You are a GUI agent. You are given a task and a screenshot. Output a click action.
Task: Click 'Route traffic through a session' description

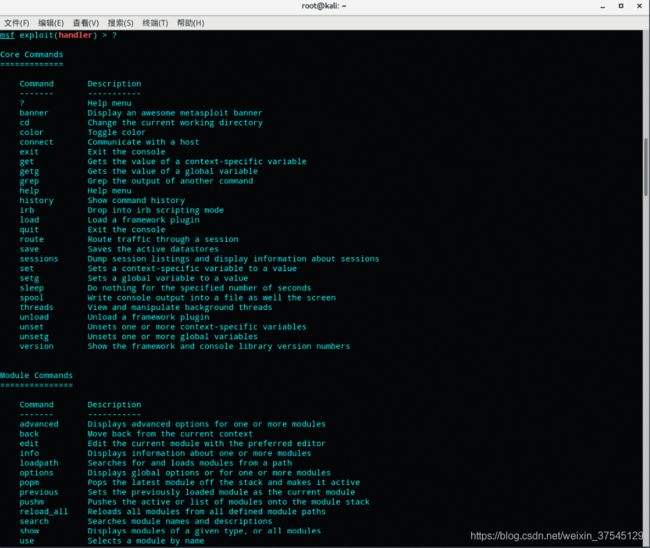pos(163,239)
